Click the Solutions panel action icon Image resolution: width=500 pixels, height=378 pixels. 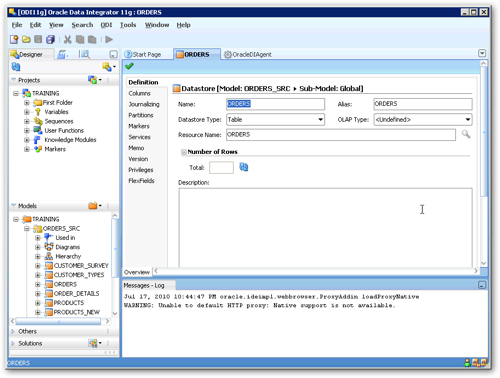click(x=95, y=343)
